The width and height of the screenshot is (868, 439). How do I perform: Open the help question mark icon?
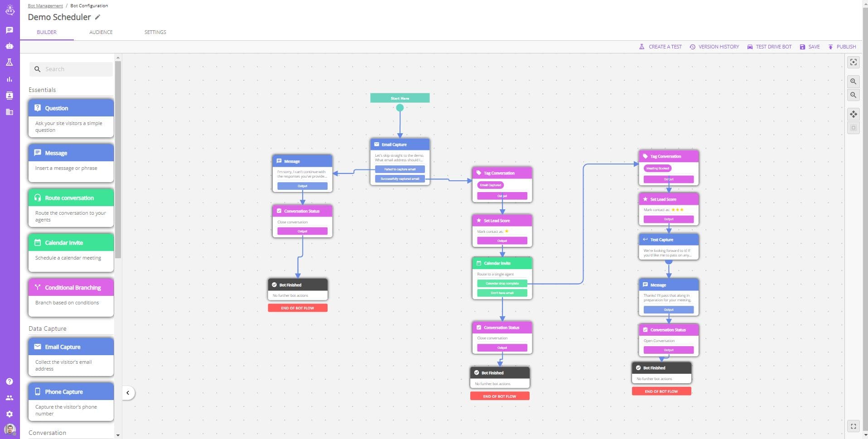(x=10, y=381)
